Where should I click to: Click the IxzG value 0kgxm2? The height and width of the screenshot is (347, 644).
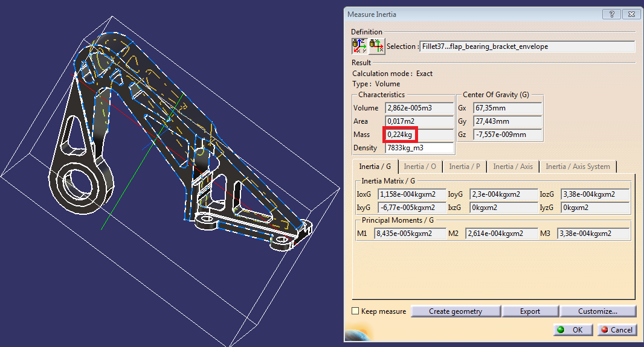pos(503,208)
